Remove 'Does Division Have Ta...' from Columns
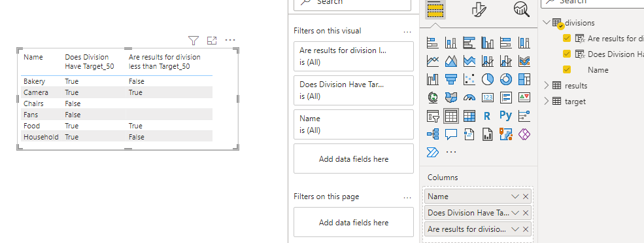This screenshot has width=644, height=243. 526,213
